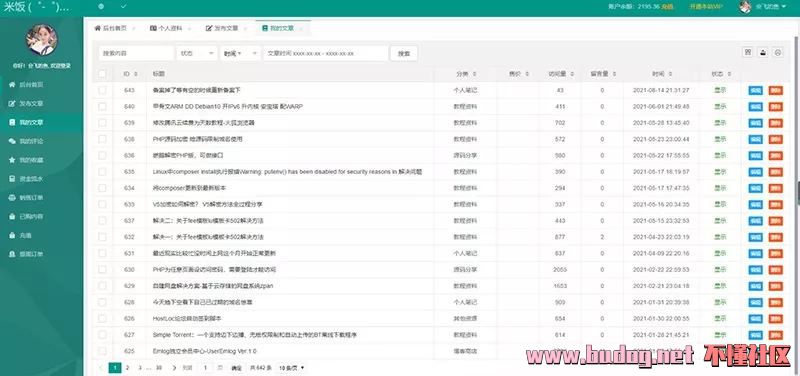Open the sidebar 充值 recharge icon

(12, 235)
